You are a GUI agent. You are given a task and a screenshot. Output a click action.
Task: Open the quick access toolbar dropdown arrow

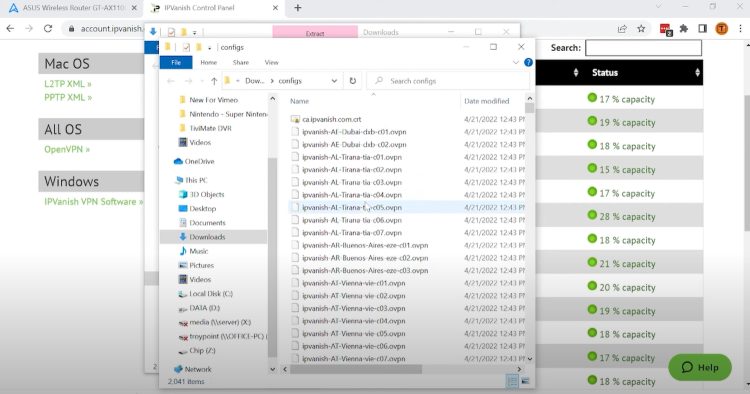210,47
